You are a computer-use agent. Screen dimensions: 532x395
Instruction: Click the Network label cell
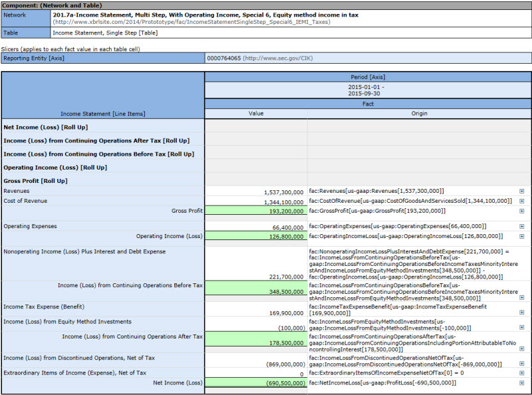pyautogui.click(x=26, y=19)
